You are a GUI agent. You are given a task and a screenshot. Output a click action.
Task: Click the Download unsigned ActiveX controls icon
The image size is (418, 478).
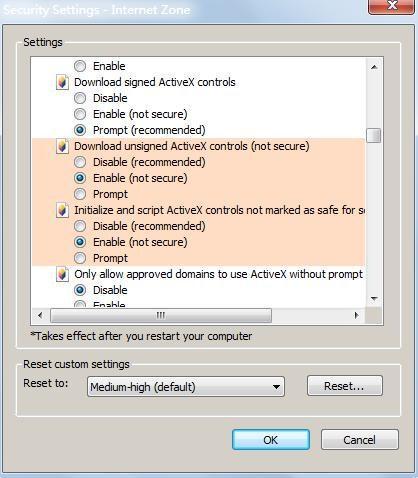pyautogui.click(x=62, y=146)
